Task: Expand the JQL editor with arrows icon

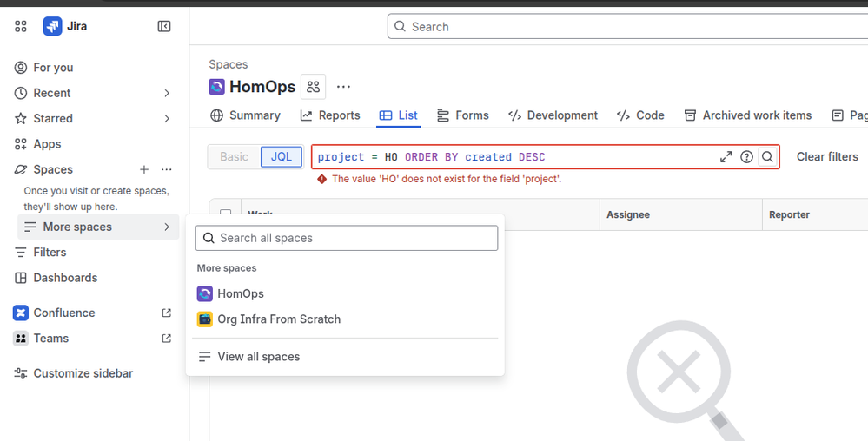Action: coord(726,157)
